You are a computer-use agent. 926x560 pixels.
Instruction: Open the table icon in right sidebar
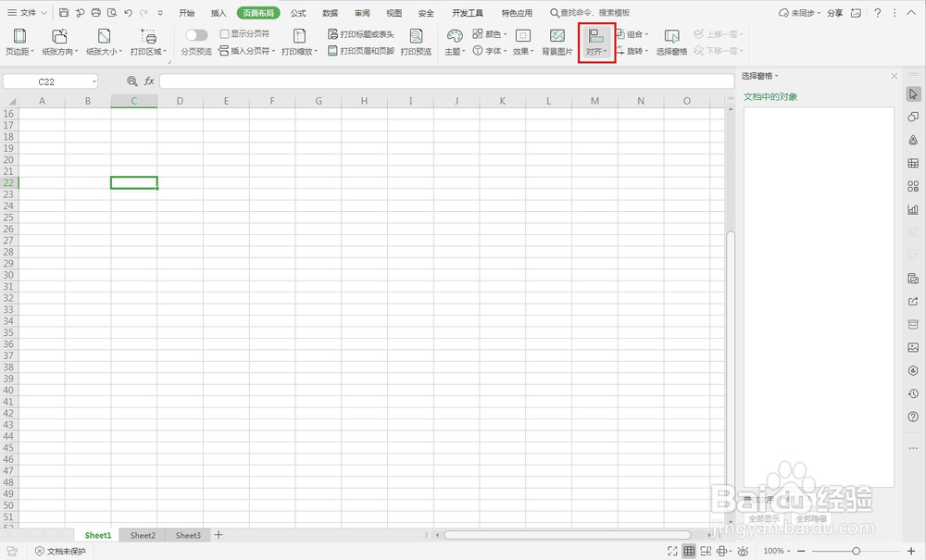(913, 163)
